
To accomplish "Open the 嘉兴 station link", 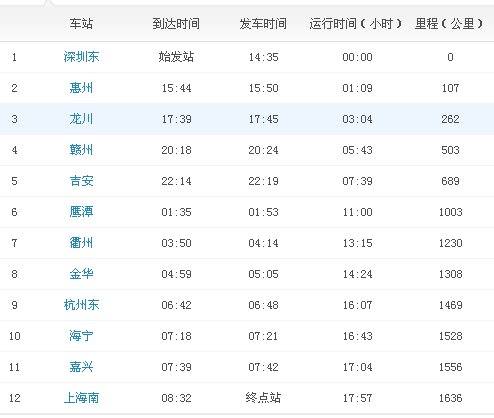I will click(81, 367).
